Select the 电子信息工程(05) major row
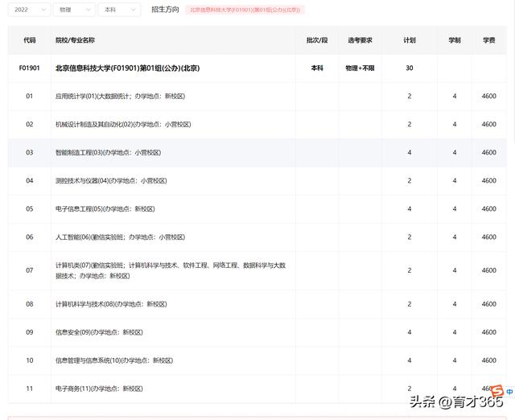The width and height of the screenshot is (515, 420). tap(257, 209)
